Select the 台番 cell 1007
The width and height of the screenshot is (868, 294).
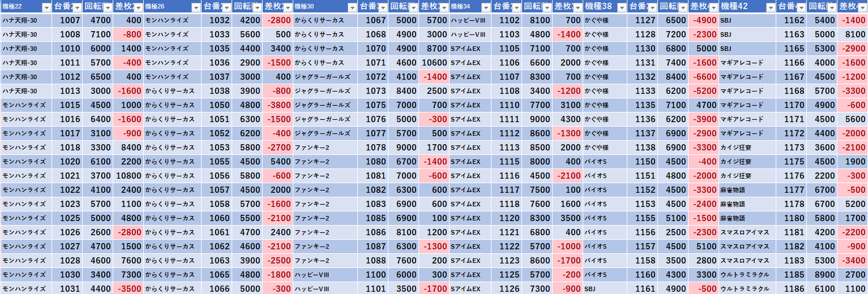point(67,20)
